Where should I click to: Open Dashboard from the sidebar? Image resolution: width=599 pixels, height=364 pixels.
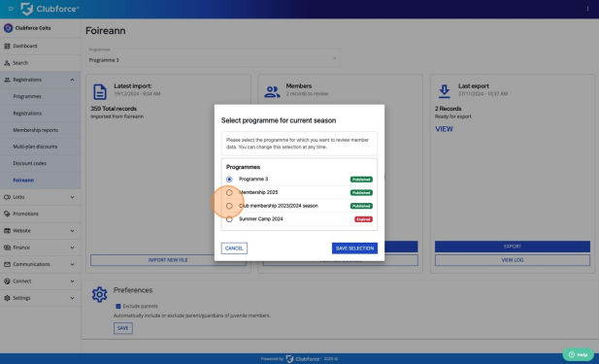click(40, 46)
